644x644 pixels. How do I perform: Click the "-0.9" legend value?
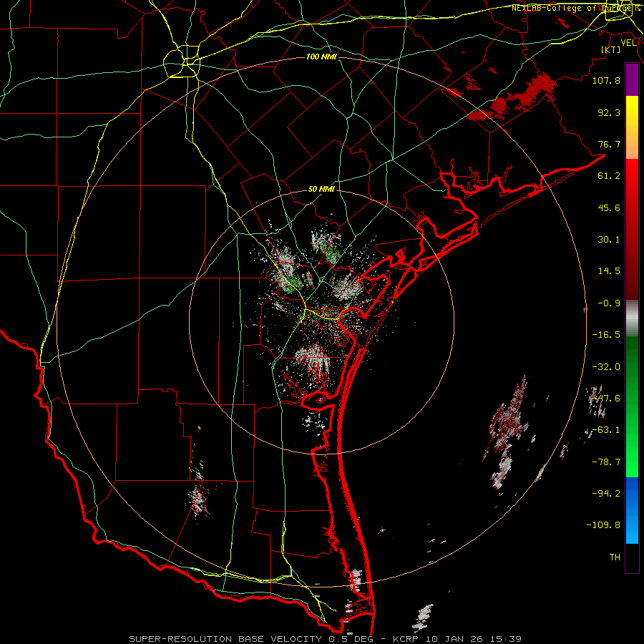pyautogui.click(x=609, y=303)
